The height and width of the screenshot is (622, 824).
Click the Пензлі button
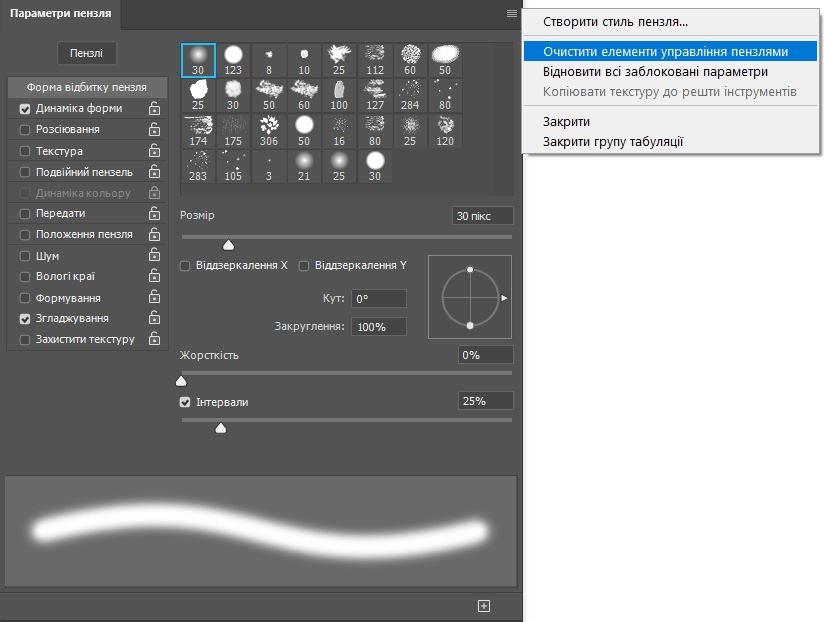click(x=86, y=53)
